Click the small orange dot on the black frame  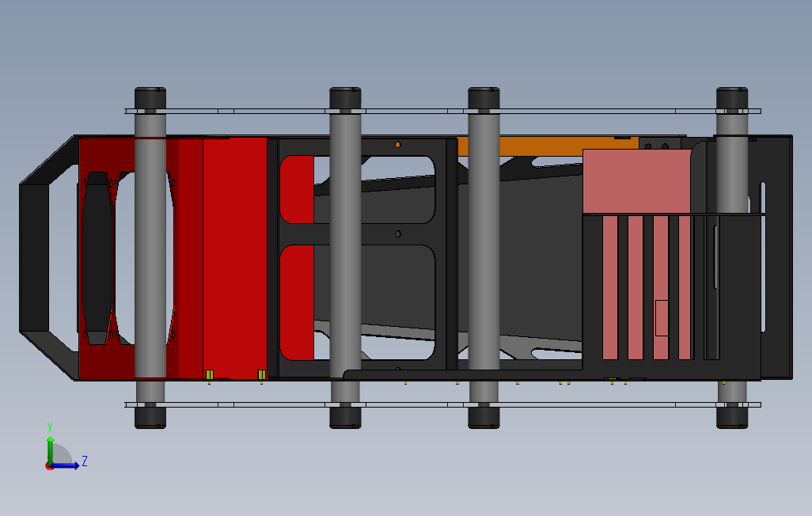398,145
